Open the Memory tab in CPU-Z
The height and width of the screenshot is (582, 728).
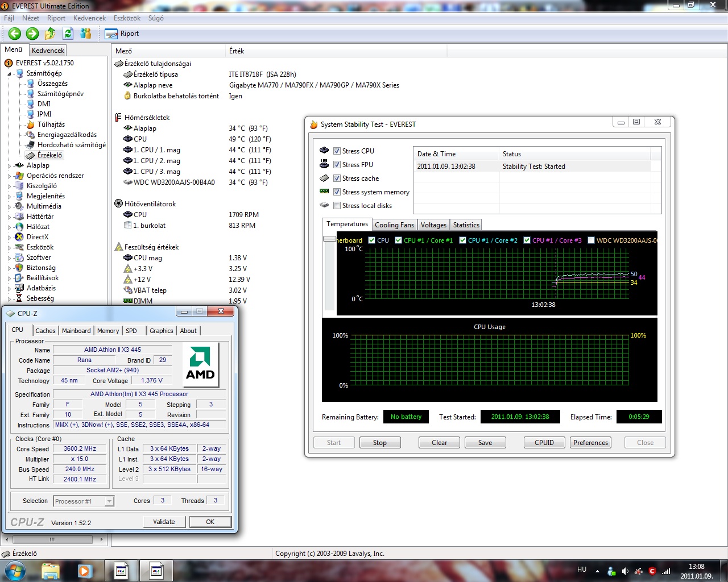[x=108, y=331]
